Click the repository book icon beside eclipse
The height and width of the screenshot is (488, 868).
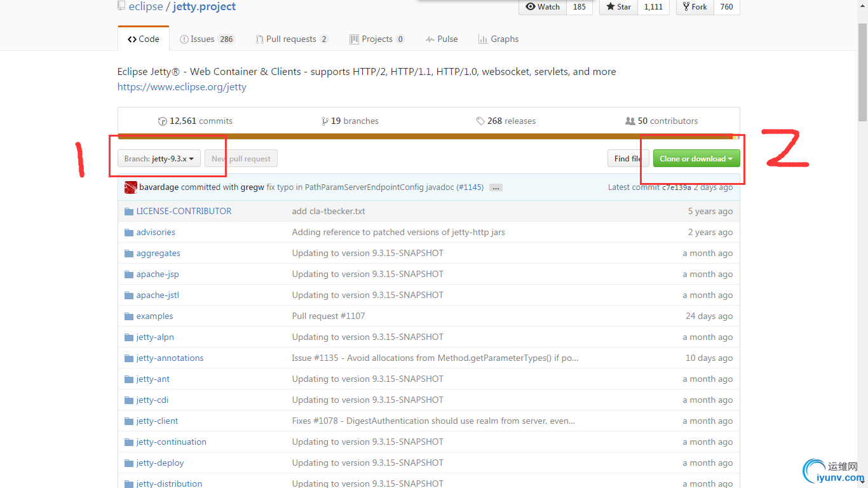coord(121,6)
